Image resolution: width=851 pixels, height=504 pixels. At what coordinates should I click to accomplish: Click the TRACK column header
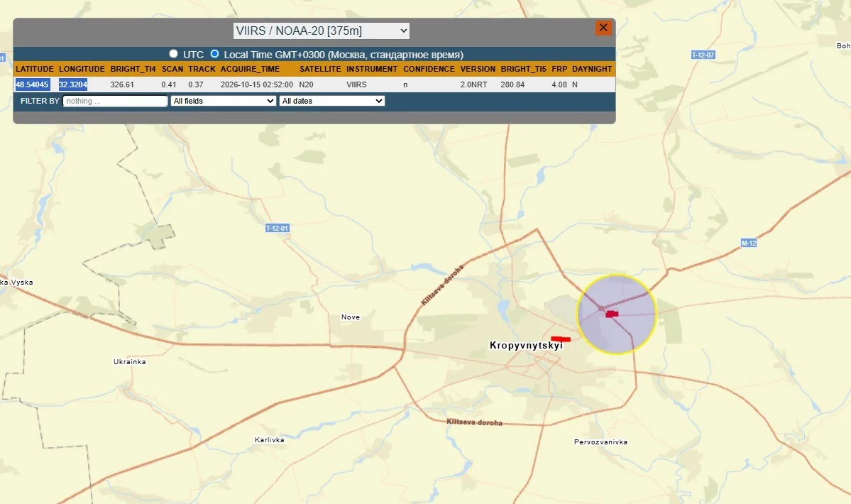(202, 69)
